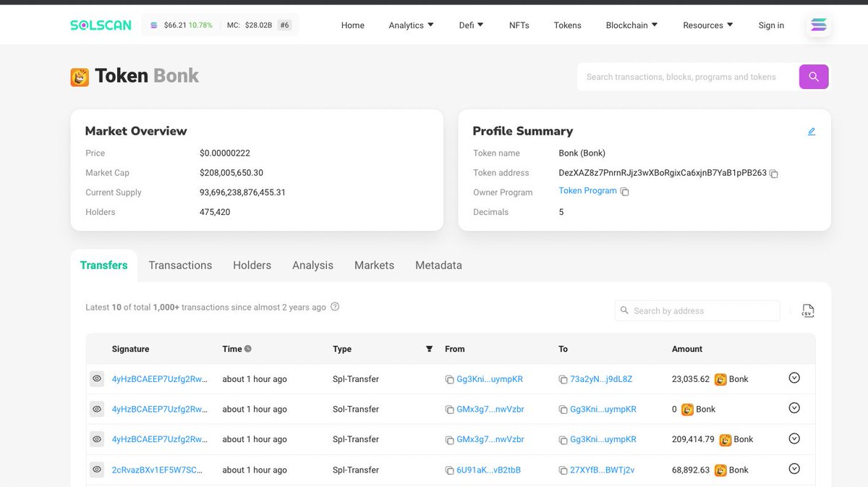The height and width of the screenshot is (487, 868).
Task: Expand details of the first transfer row
Action: point(793,378)
